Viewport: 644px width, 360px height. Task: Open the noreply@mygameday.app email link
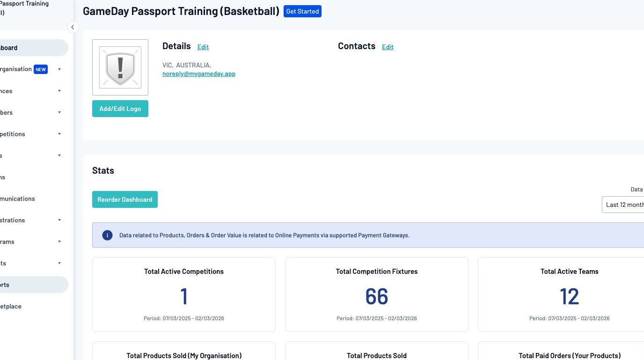199,74
